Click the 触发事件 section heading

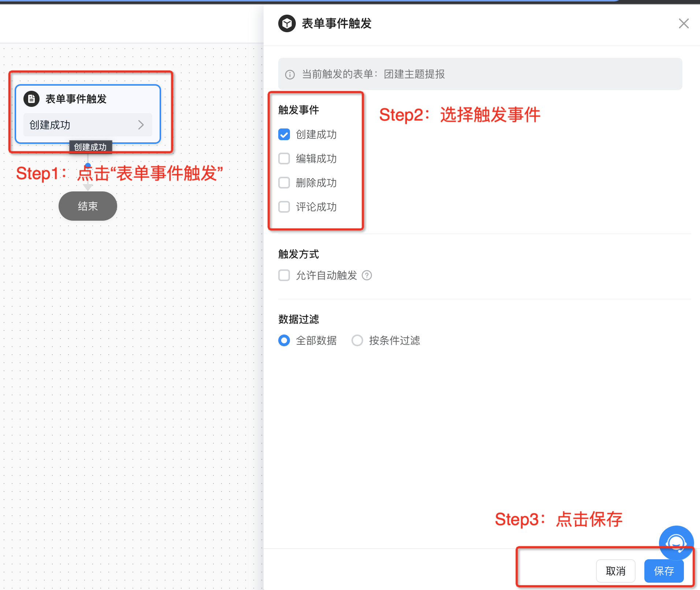click(x=298, y=110)
